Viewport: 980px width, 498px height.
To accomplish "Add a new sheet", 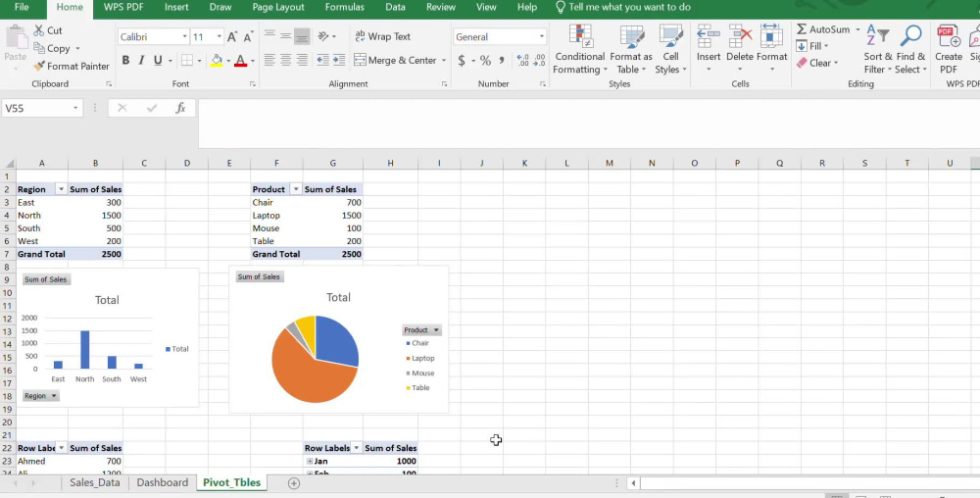I will click(x=293, y=483).
